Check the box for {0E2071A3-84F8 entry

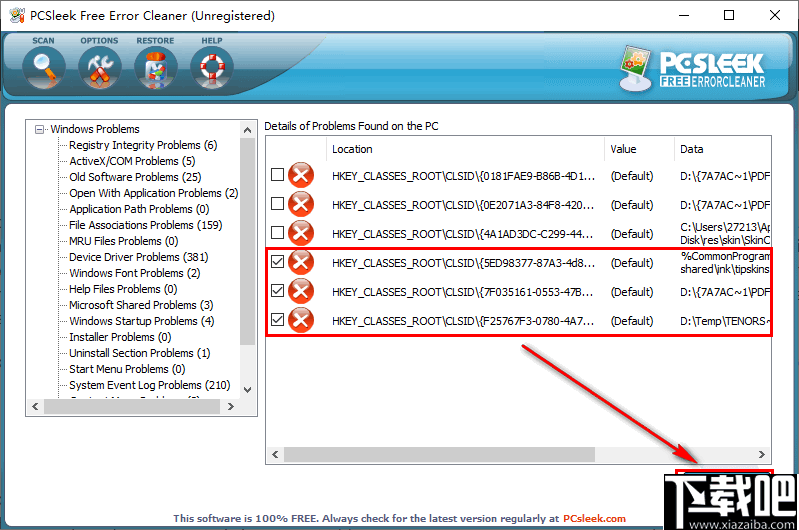coord(277,204)
